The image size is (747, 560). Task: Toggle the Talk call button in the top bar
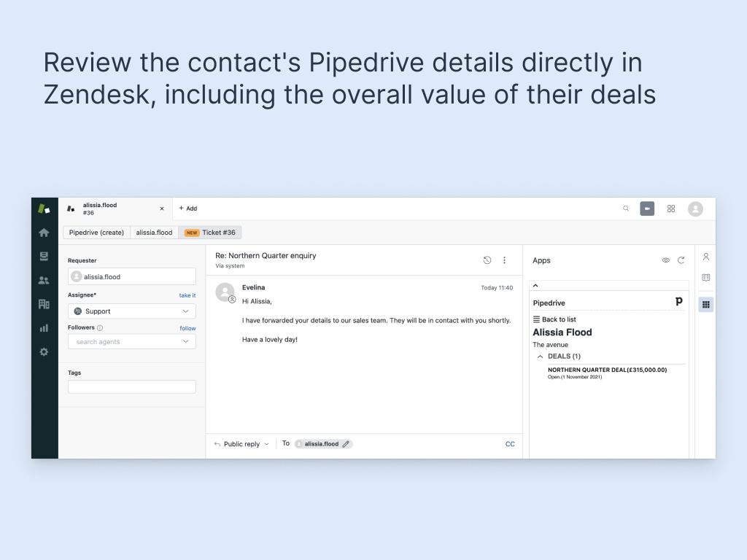pos(647,209)
